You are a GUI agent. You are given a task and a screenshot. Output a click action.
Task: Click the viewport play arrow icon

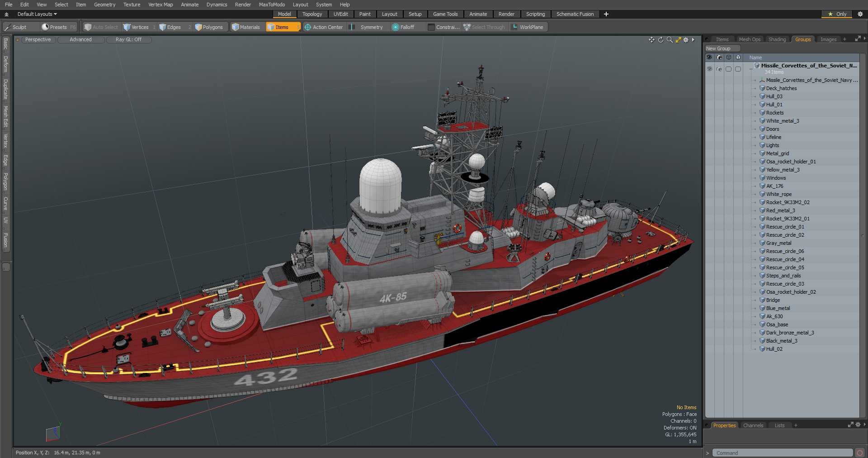tap(693, 40)
